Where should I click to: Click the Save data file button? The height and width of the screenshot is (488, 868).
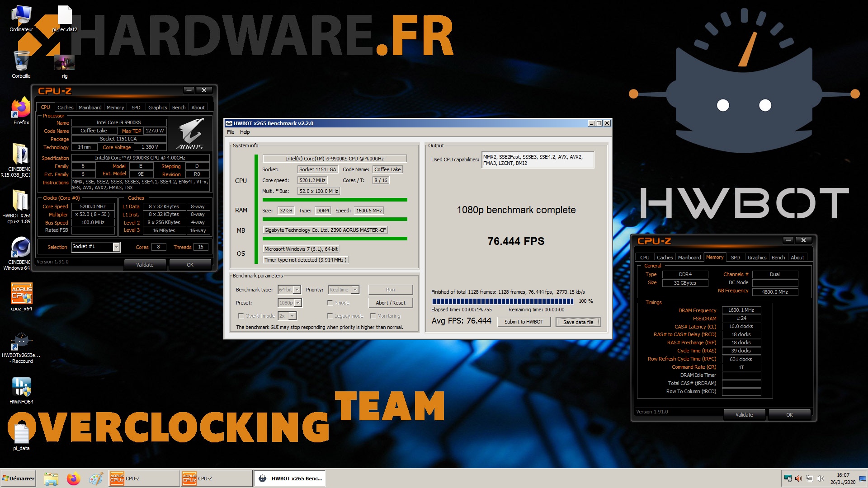[x=578, y=322]
